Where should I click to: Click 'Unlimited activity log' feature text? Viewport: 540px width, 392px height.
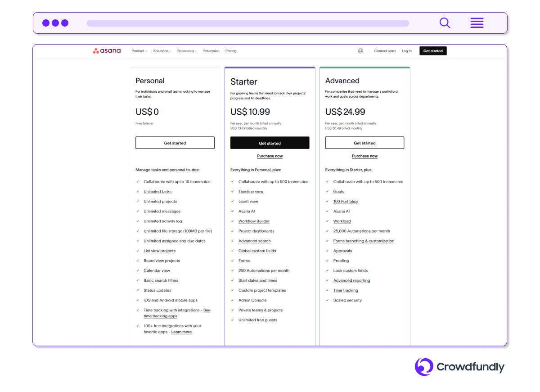163,221
